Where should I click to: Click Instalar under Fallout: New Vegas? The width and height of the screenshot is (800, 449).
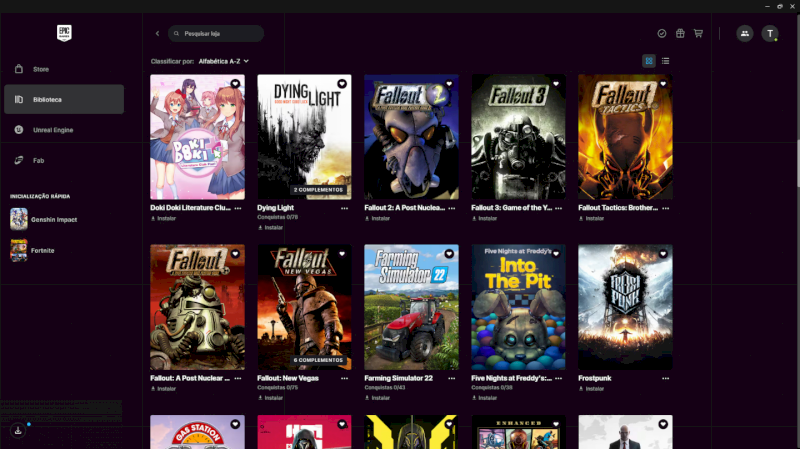273,397
